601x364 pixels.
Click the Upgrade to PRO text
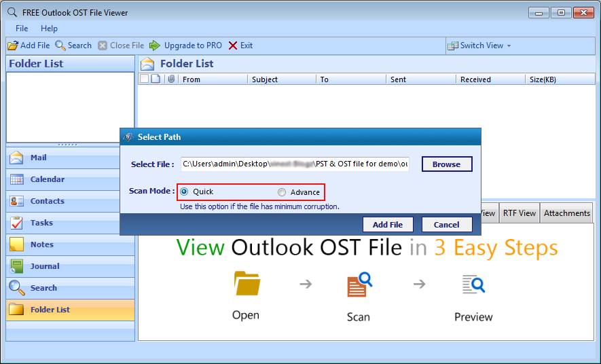coord(193,45)
